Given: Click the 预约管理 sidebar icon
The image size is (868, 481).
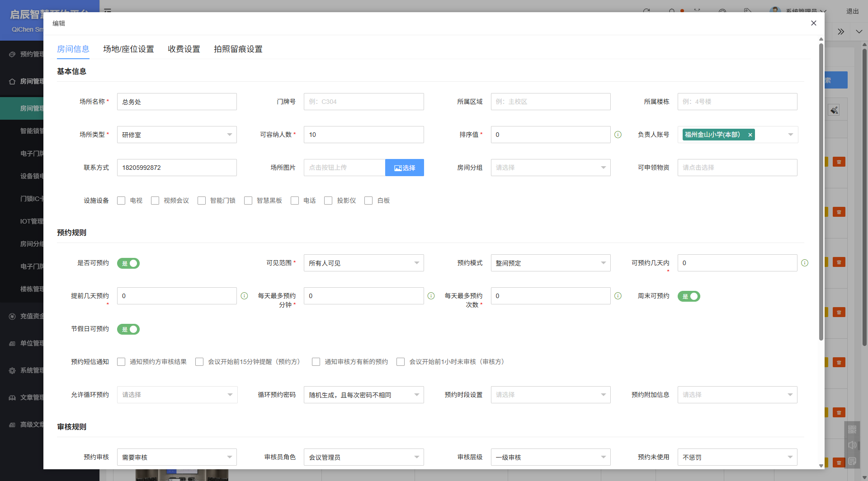Looking at the screenshot, I should pos(12,54).
